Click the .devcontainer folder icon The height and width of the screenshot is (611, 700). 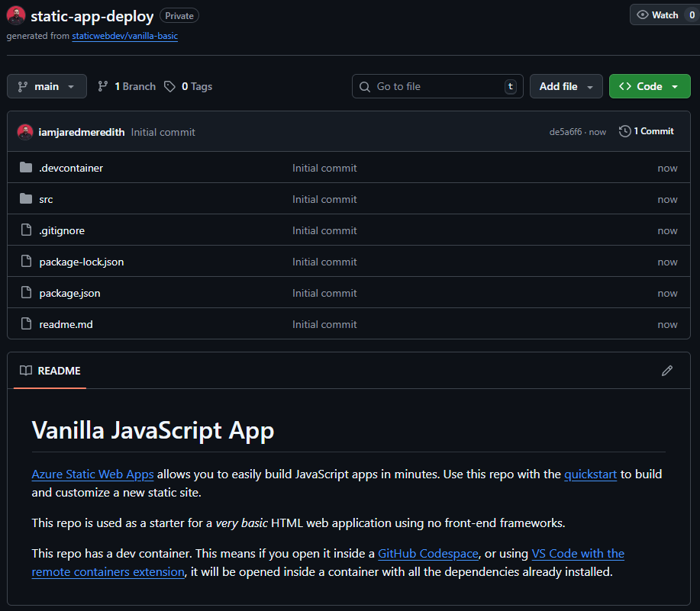pos(26,168)
